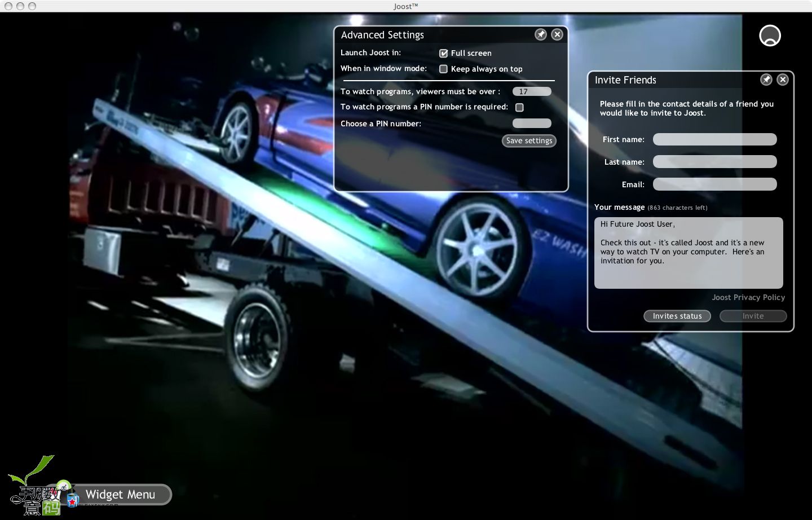Click the First name input field
812x520 pixels.
coord(714,139)
